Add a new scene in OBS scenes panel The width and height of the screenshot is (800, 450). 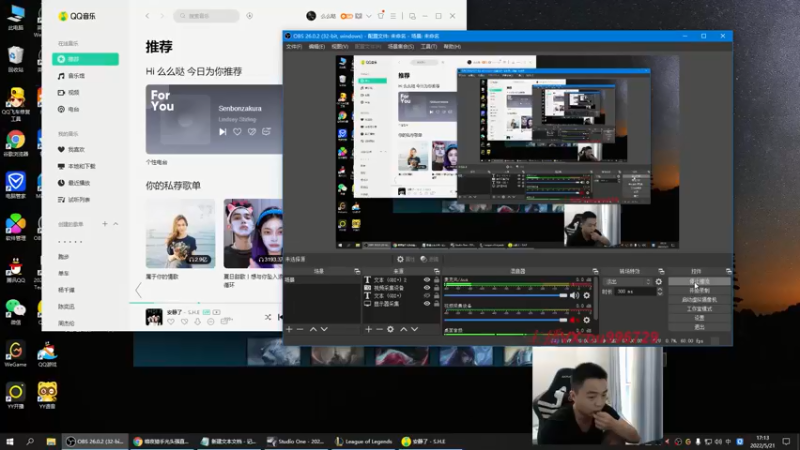click(289, 330)
